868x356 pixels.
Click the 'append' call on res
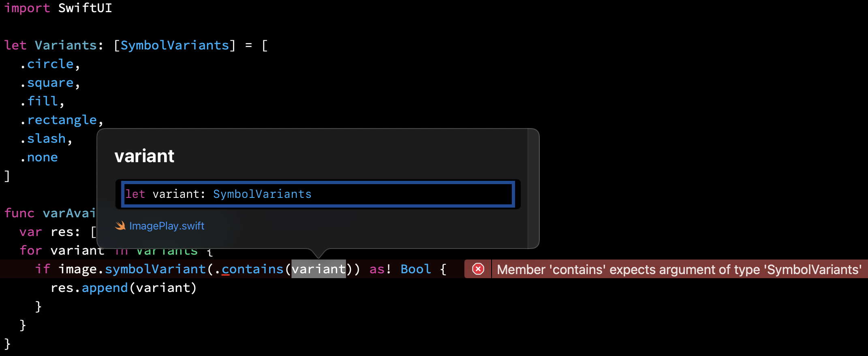click(x=105, y=287)
